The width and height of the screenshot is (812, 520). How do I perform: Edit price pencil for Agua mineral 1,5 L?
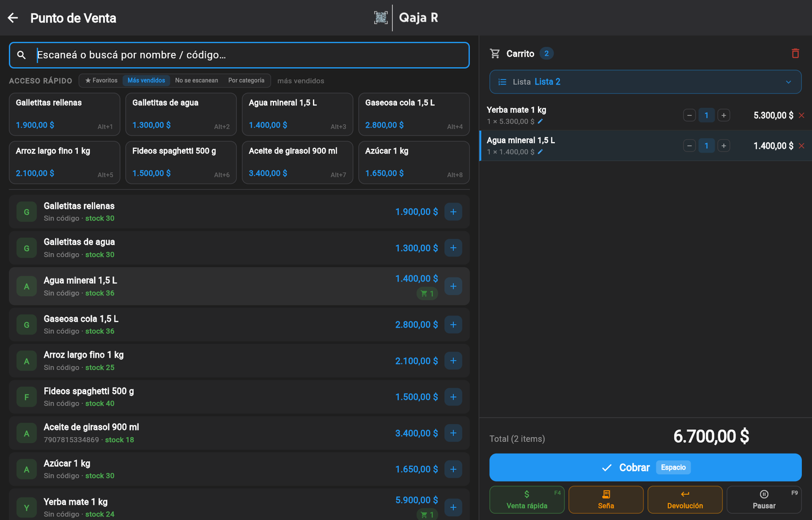(540, 152)
